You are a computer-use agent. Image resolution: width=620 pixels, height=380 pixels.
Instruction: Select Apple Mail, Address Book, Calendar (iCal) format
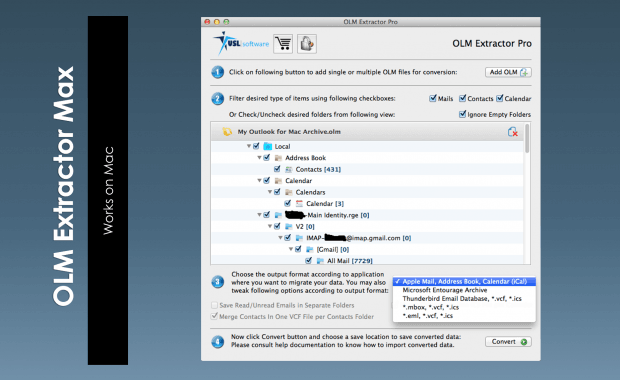pyautogui.click(x=464, y=282)
